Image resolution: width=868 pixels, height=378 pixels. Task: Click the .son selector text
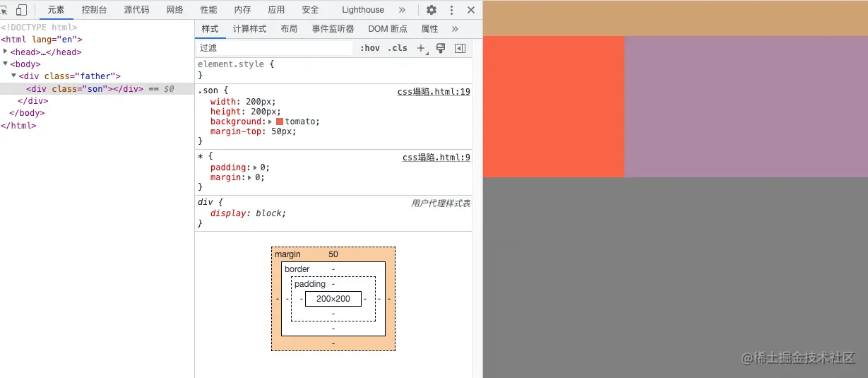pyautogui.click(x=209, y=90)
